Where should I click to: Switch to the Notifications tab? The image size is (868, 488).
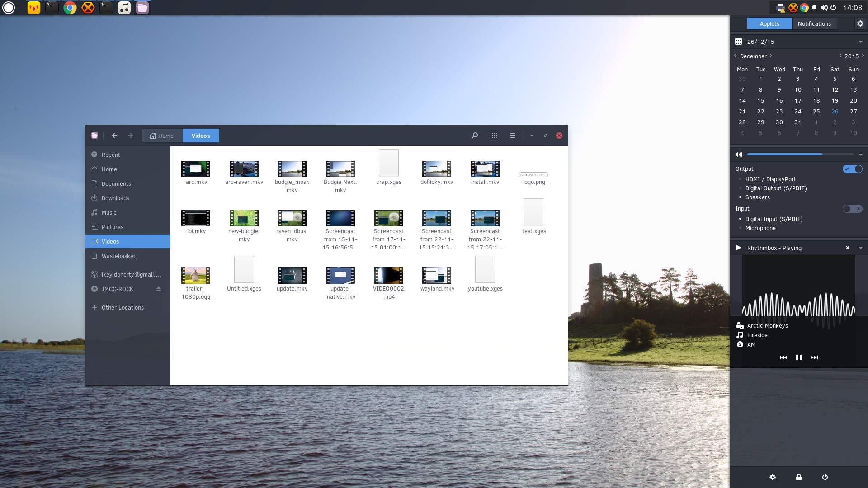click(814, 23)
